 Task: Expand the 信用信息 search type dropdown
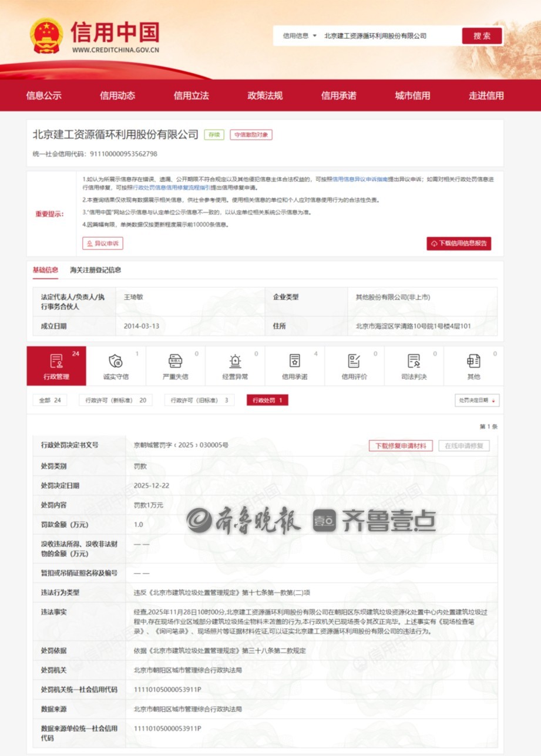point(300,36)
